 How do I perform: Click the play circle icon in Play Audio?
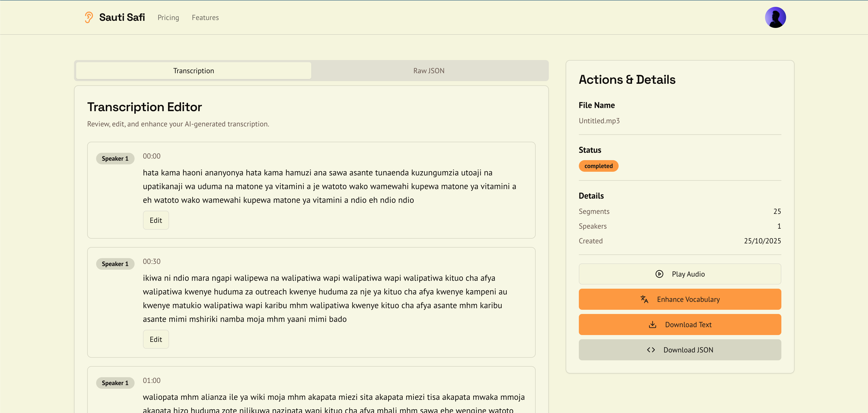(659, 274)
